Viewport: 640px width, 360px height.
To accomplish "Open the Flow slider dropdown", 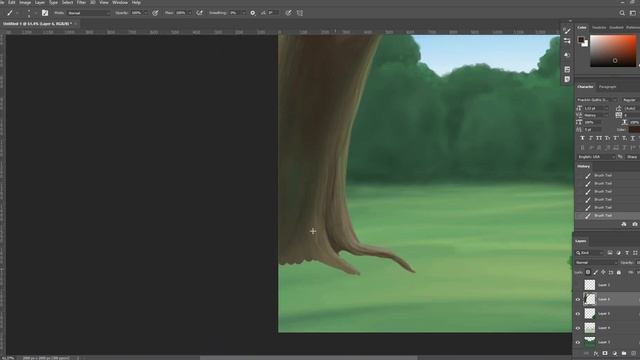I will 189,13.
